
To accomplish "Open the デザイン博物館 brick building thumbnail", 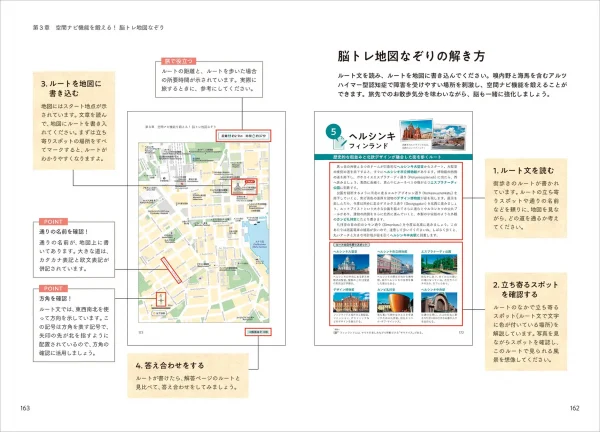I will (351, 303).
